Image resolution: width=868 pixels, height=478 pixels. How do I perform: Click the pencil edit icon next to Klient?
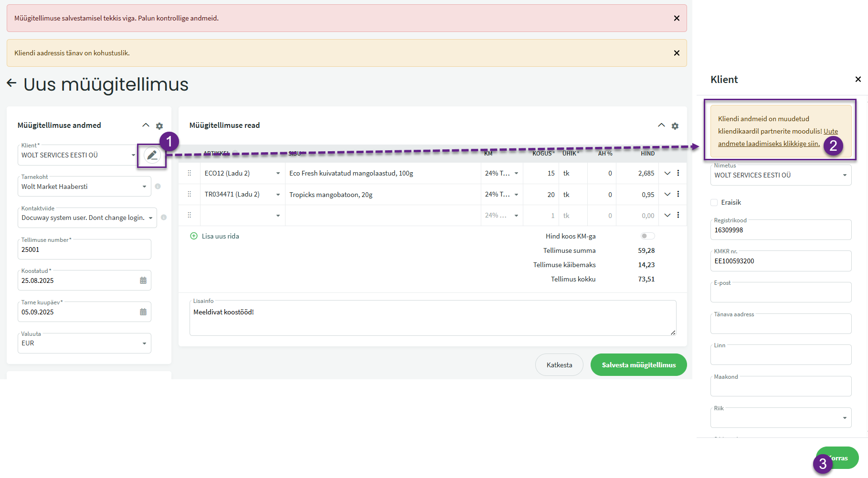point(152,155)
